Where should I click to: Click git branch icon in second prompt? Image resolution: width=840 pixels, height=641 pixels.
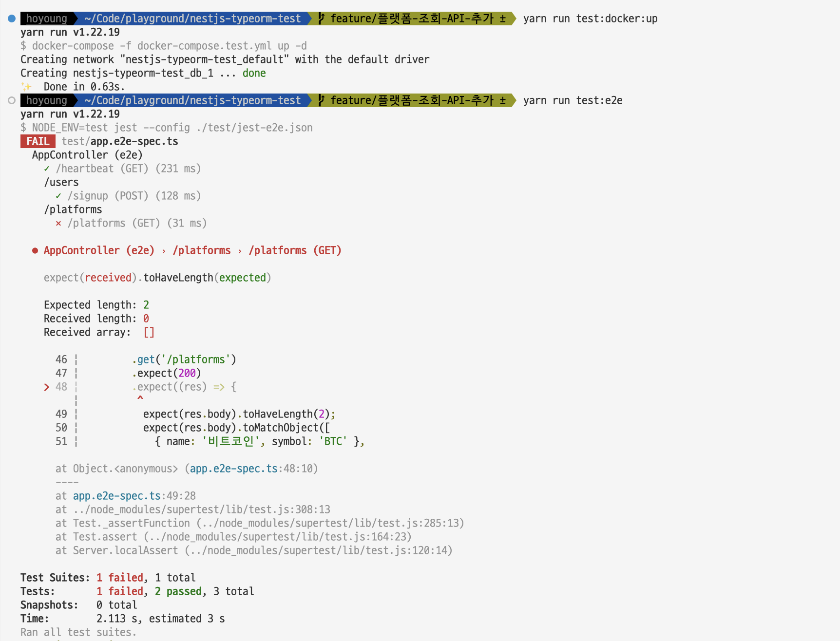pos(321,100)
